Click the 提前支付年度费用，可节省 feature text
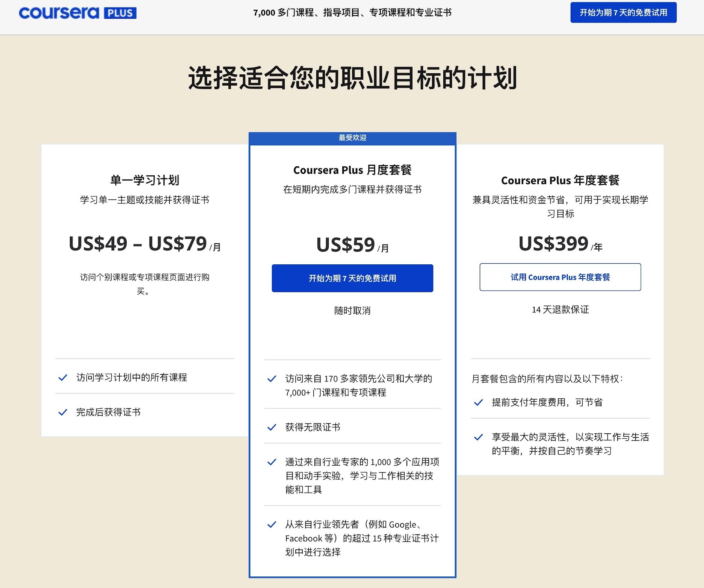 tap(547, 403)
